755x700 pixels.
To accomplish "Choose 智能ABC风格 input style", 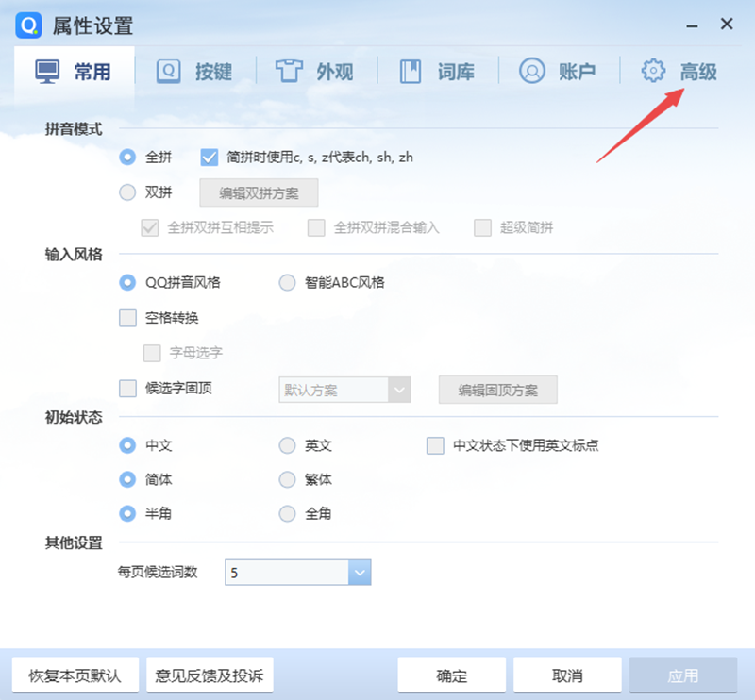I will [286, 282].
